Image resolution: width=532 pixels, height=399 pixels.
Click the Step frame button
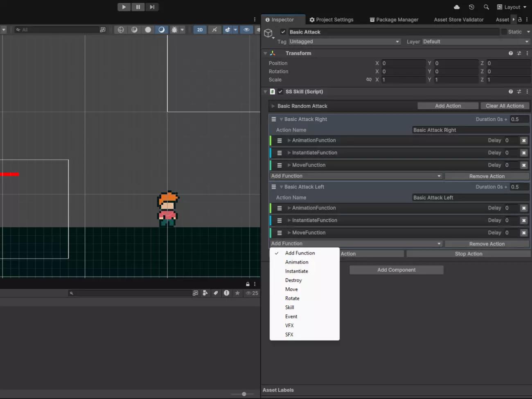(x=152, y=7)
